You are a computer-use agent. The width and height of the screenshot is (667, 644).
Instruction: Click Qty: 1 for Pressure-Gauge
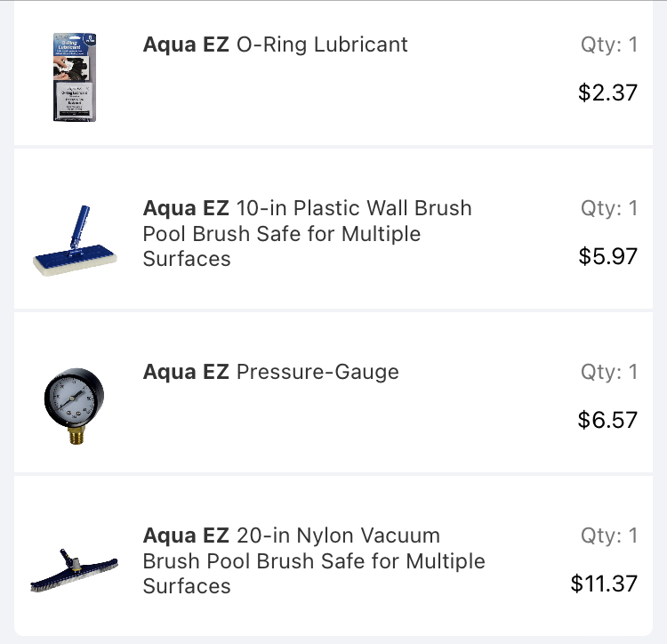tap(609, 372)
